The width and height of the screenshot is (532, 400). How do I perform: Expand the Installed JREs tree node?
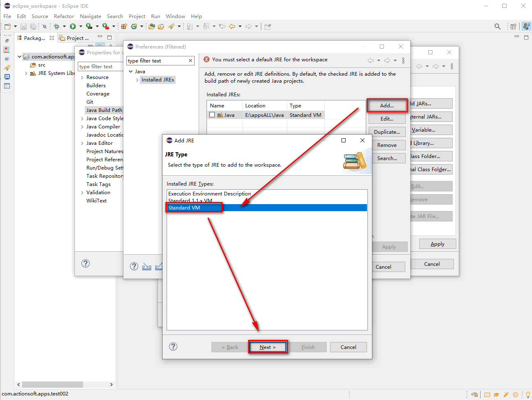click(x=137, y=80)
